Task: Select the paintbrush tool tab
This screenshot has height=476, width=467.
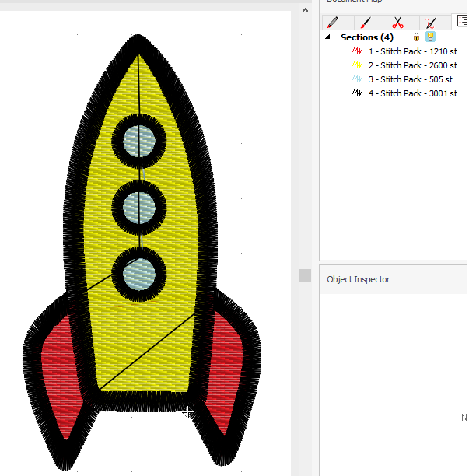Action: (366, 23)
